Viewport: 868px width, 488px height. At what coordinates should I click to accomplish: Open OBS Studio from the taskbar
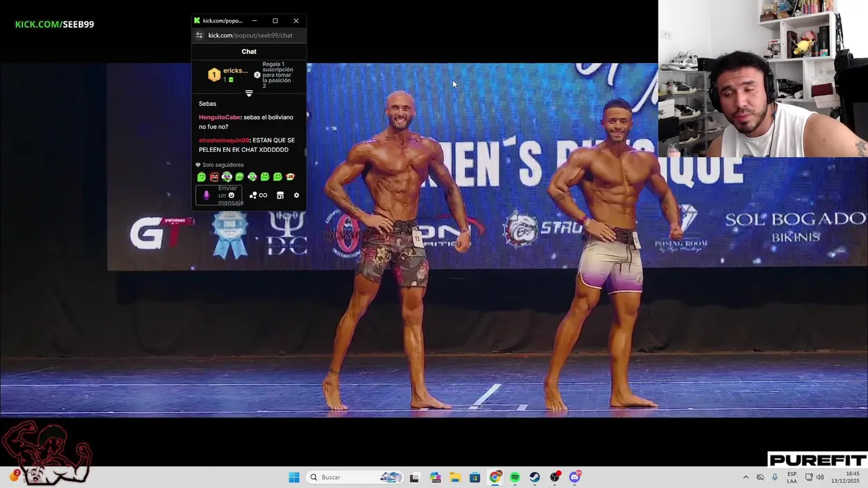(x=555, y=477)
